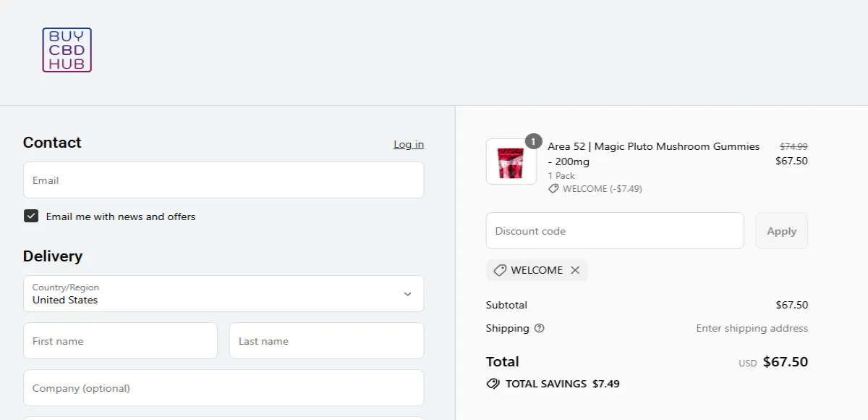Viewport: 868px width, 420px height.
Task: Click the checkmark in the news checkbox
Action: tap(30, 216)
